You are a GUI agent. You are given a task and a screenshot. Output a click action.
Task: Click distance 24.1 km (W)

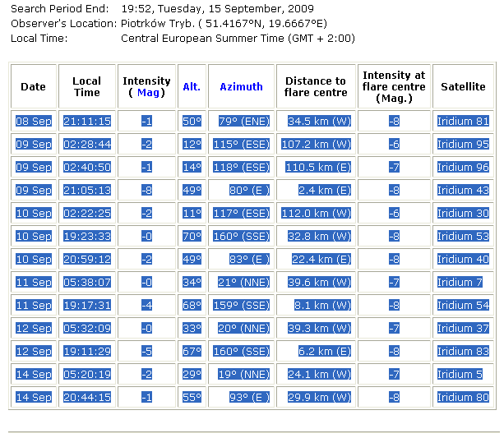click(x=319, y=374)
